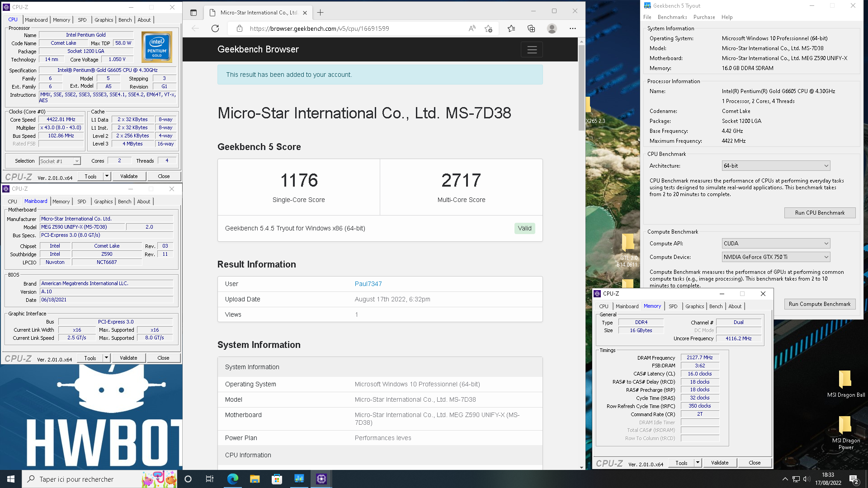Image resolution: width=868 pixels, height=488 pixels.
Task: Open the Favorites list icon
Action: point(511,28)
